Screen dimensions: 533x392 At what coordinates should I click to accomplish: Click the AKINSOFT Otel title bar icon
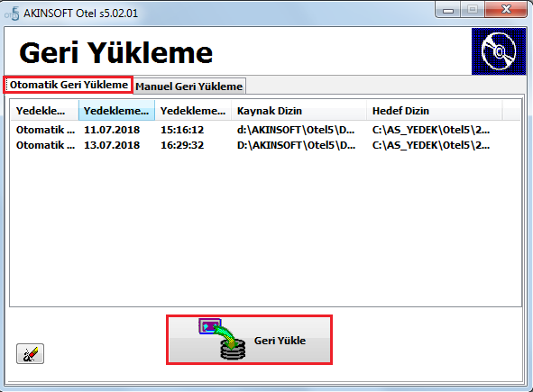pos(12,14)
